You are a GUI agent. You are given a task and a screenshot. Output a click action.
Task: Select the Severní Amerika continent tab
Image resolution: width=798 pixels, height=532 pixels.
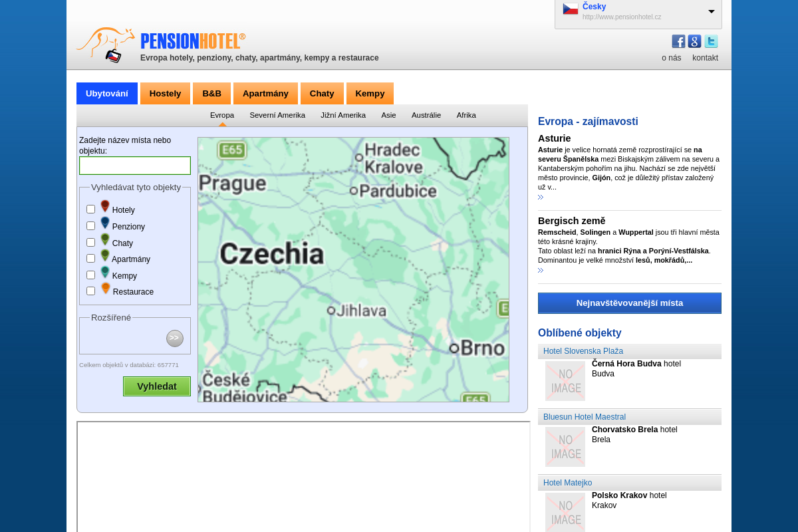(x=277, y=115)
